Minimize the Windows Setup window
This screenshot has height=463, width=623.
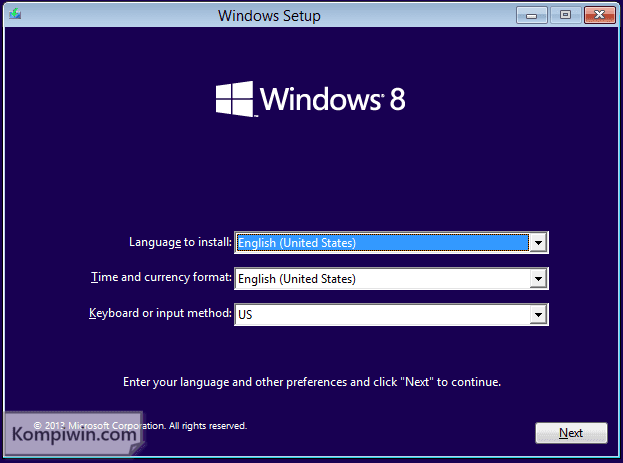[532, 15]
